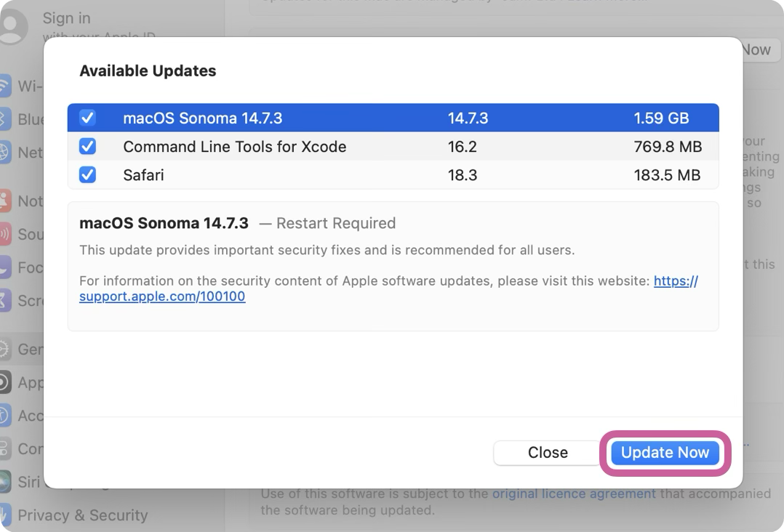Click the Available Updates heading
This screenshot has height=532, width=784.
[x=148, y=71]
